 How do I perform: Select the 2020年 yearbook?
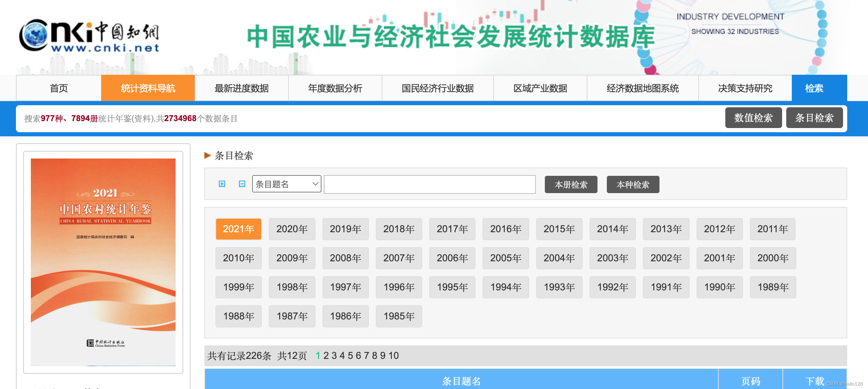(292, 229)
